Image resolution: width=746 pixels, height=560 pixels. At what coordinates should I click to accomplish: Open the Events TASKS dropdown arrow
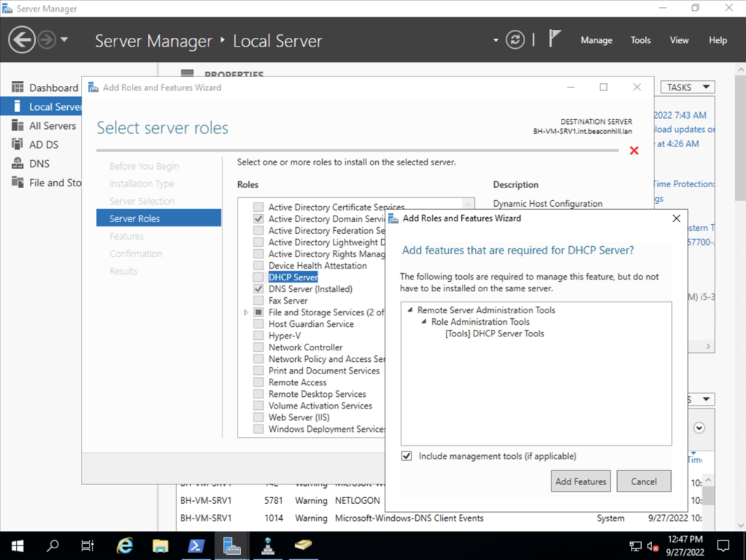[706, 399]
